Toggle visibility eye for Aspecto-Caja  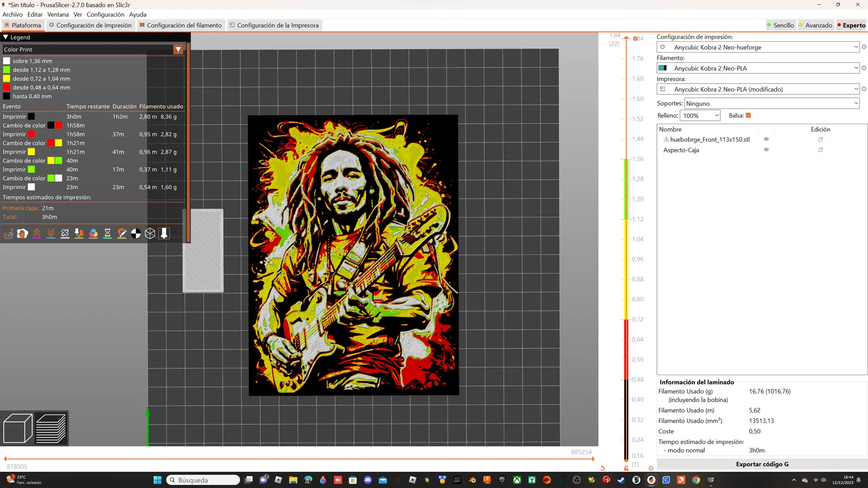766,150
